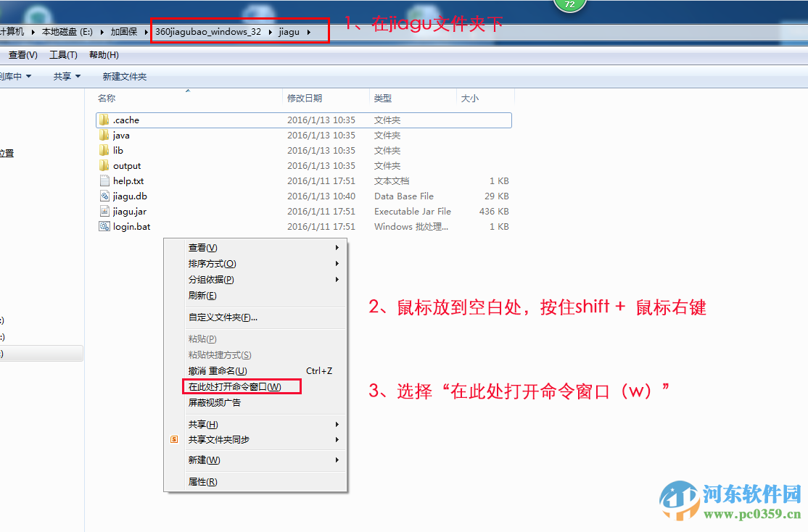Select the java folder icon
The height and width of the screenshot is (532, 808).
pyautogui.click(x=104, y=136)
